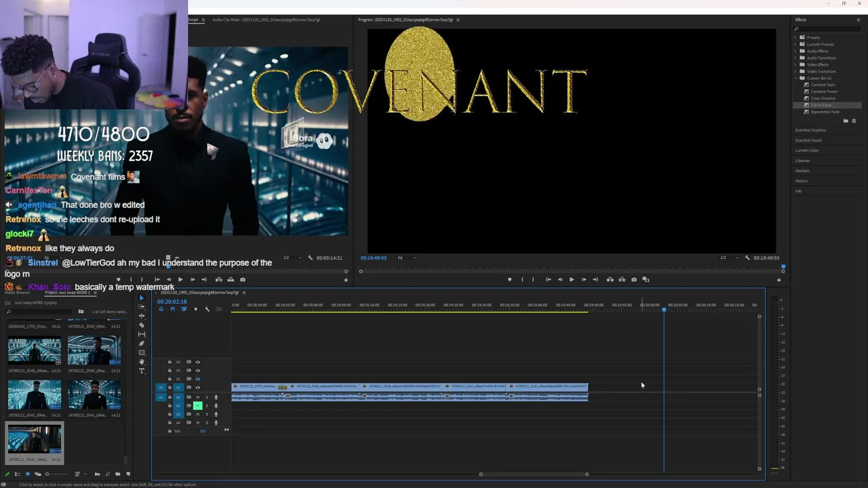
Task: Select the Ripple Edit tool
Action: [142, 316]
